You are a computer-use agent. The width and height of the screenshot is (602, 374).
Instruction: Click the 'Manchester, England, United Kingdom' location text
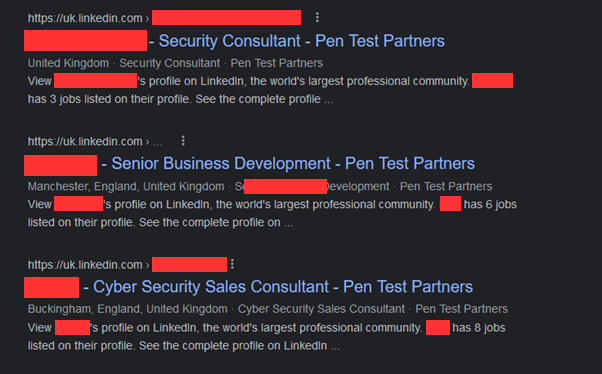coord(126,186)
